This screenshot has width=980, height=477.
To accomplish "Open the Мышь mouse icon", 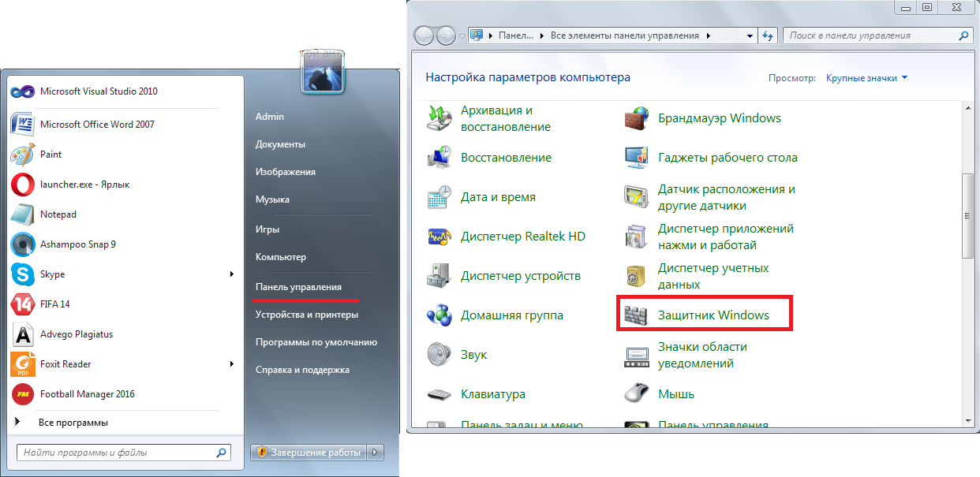I will tap(637, 394).
